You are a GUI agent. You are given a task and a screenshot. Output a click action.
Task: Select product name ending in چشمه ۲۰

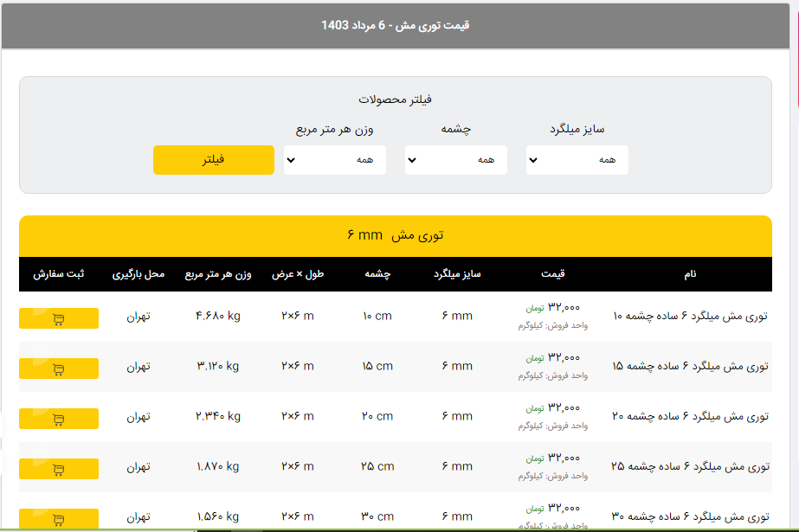(x=690, y=416)
